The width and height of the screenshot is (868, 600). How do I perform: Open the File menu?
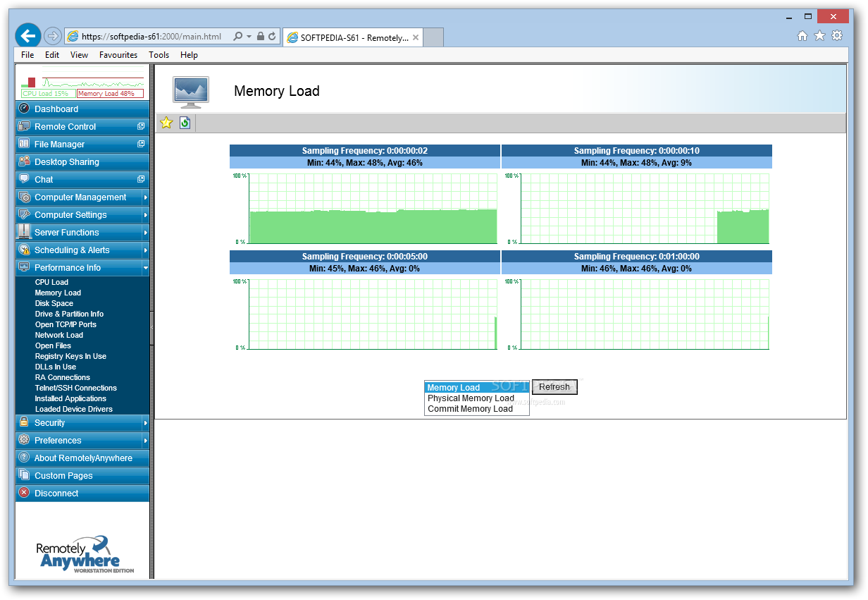27,54
